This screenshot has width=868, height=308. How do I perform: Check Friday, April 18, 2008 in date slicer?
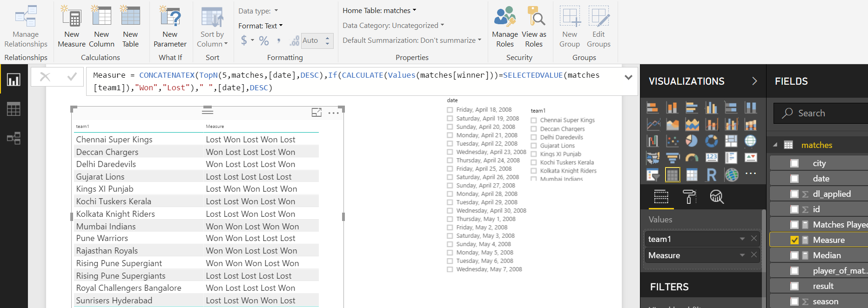point(450,110)
